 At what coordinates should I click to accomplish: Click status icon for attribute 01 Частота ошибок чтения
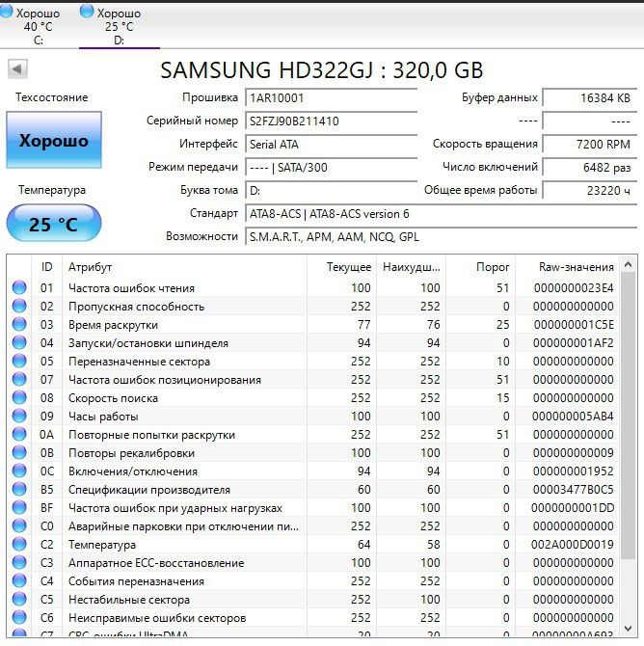19,287
